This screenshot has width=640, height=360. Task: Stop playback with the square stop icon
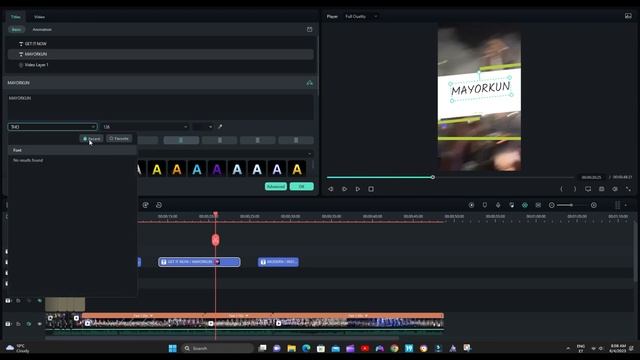pos(371,189)
